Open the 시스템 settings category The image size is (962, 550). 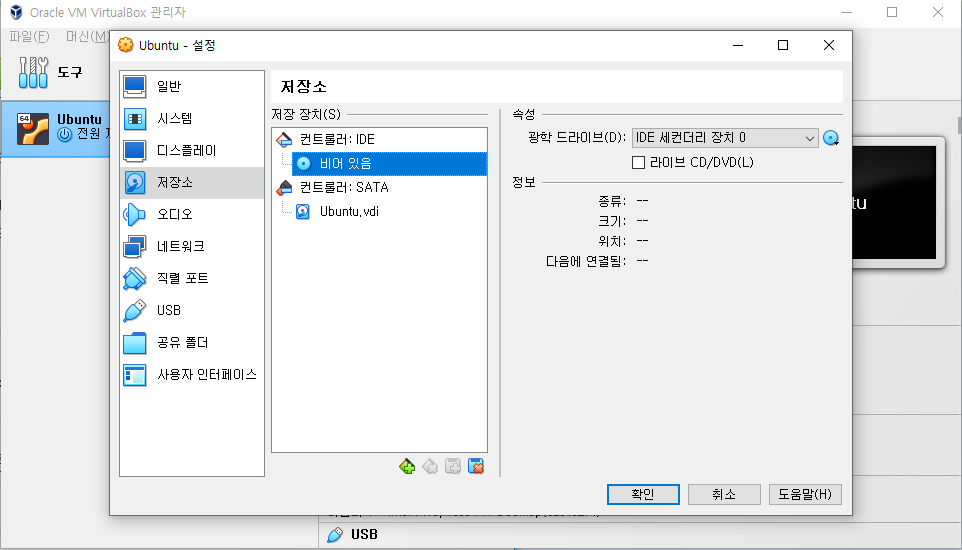click(192, 118)
